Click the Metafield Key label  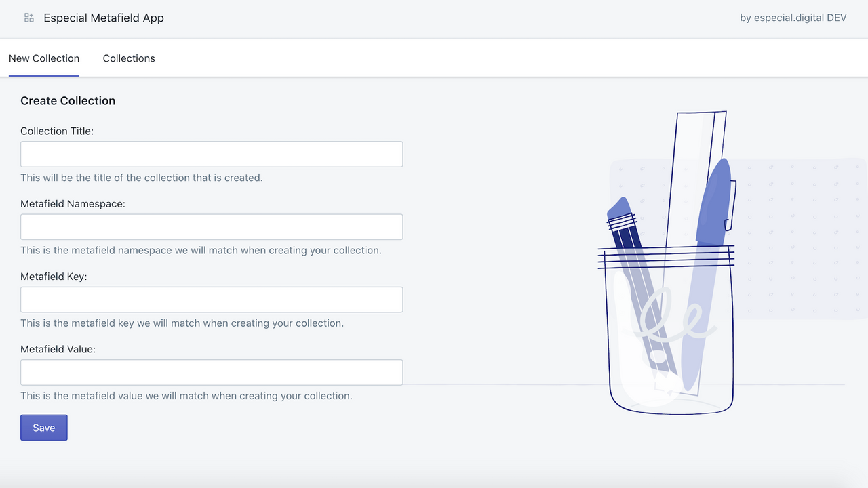54,276
